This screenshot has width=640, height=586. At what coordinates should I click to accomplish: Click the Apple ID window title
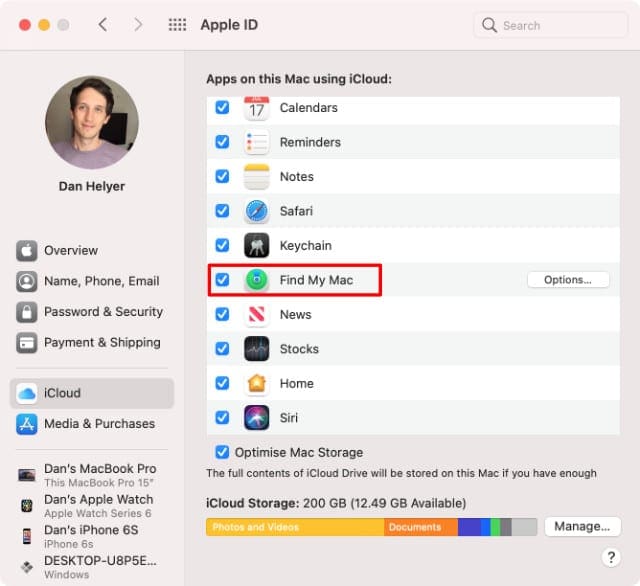tap(229, 25)
